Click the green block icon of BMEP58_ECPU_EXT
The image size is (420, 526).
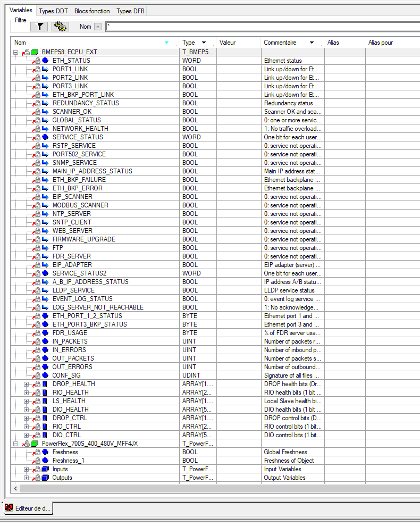pyautogui.click(x=35, y=52)
